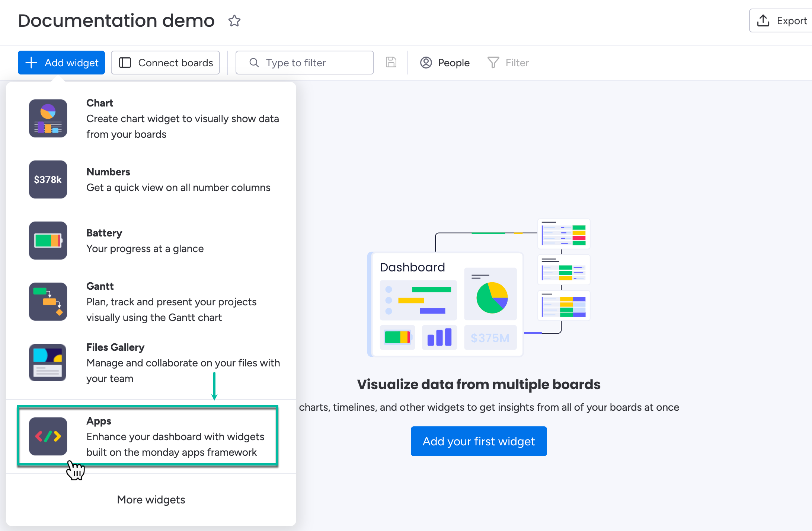Image resolution: width=812 pixels, height=531 pixels.
Task: Click the Export button
Action: [781, 21]
